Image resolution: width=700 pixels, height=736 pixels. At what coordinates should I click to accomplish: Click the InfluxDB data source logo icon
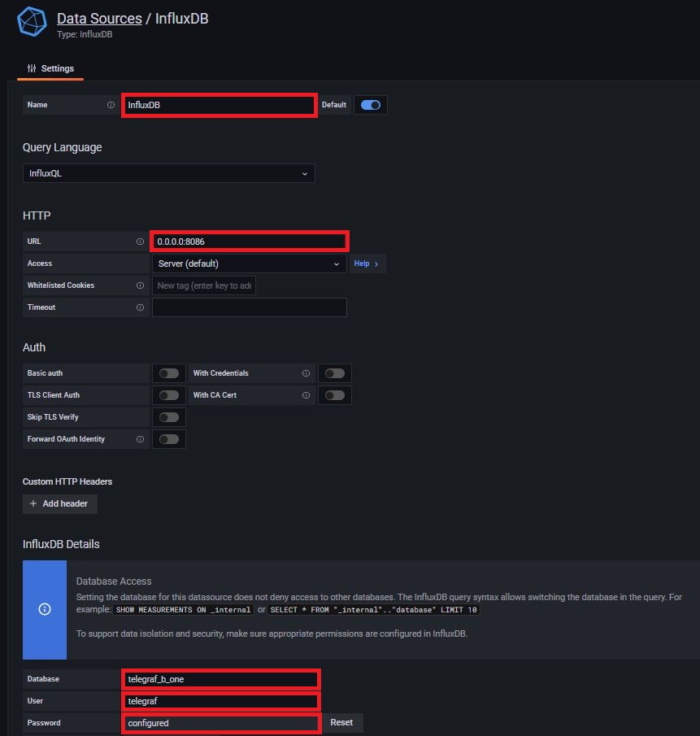pyautogui.click(x=32, y=22)
